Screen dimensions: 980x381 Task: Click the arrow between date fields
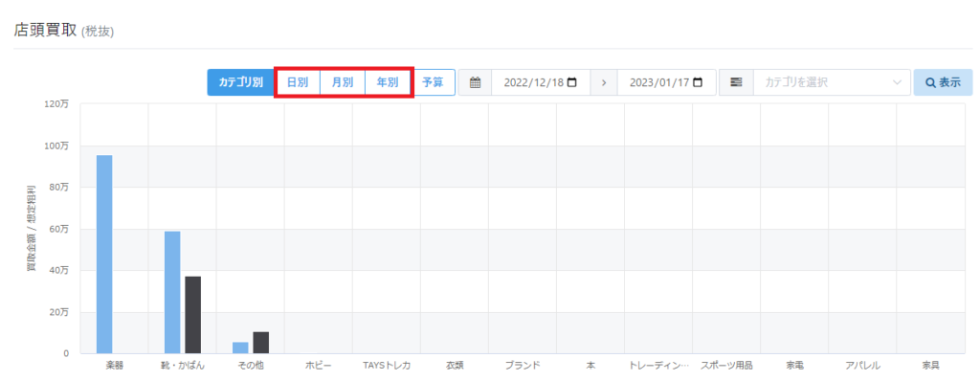tap(604, 82)
